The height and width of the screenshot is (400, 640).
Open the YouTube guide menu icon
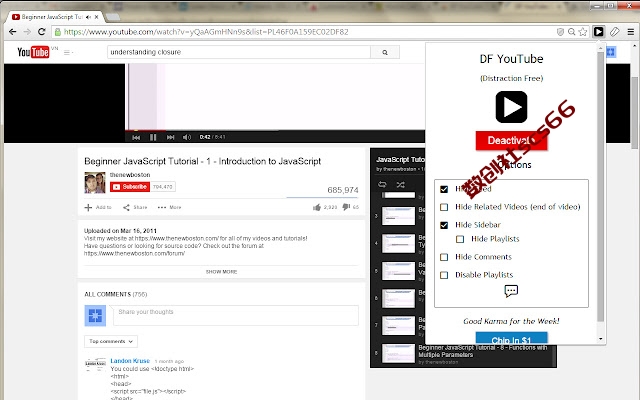pos(68,52)
